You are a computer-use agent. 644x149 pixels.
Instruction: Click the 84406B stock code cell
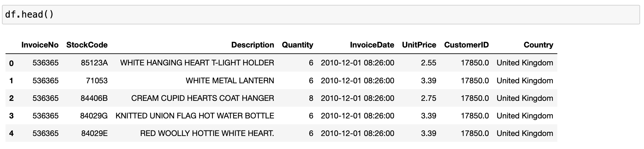(x=94, y=98)
